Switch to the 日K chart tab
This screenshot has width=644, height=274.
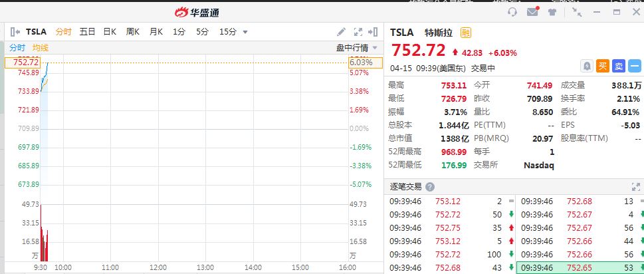(x=110, y=31)
